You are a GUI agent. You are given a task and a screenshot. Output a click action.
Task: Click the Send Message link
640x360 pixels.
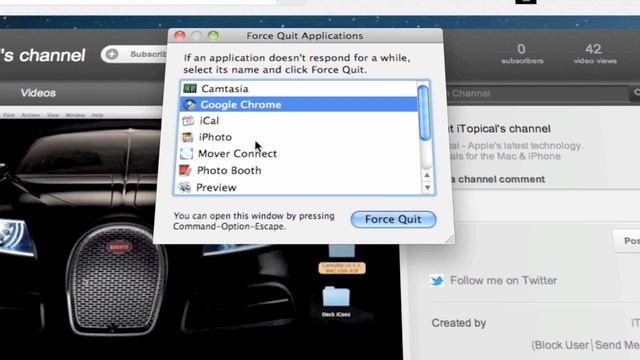(x=617, y=345)
